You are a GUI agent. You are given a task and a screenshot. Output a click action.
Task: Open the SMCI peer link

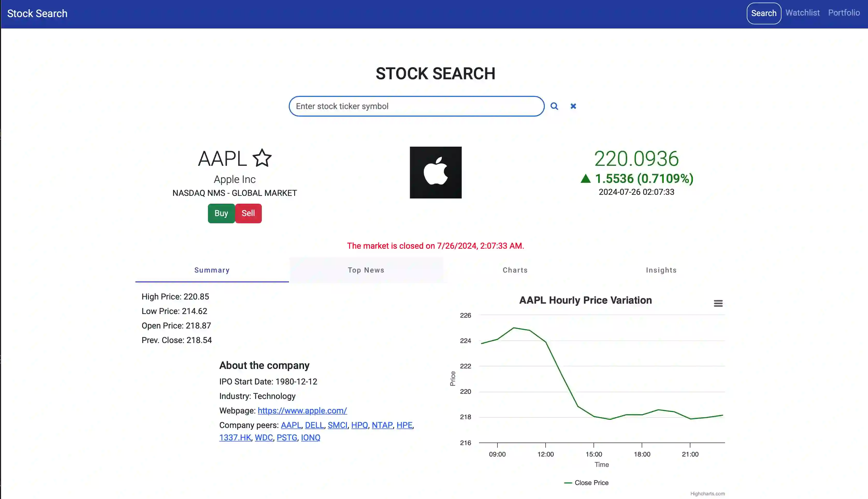[337, 425]
